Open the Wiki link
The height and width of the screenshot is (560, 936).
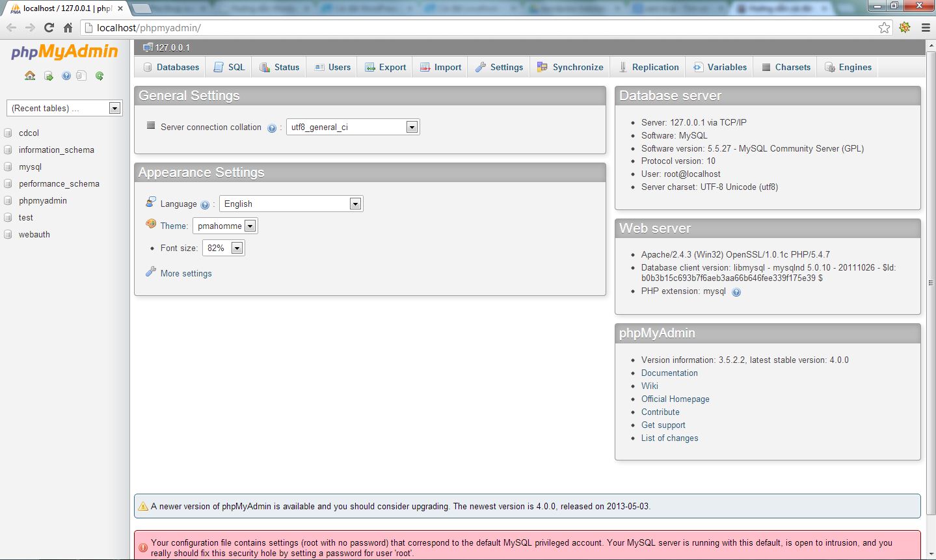point(650,386)
